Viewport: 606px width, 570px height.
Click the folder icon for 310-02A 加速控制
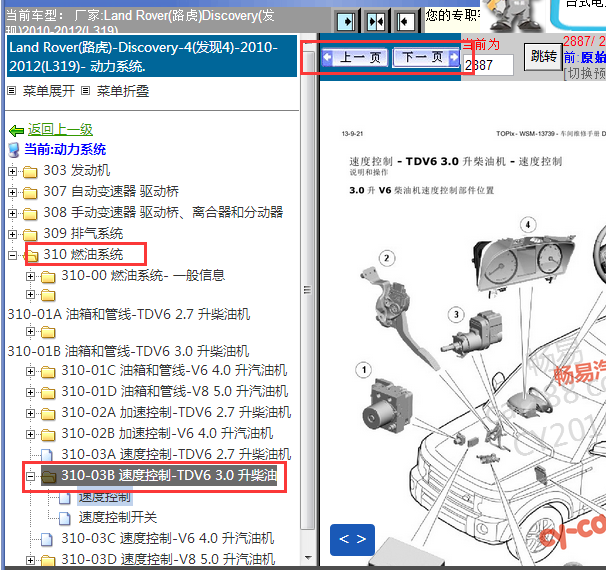[48, 413]
